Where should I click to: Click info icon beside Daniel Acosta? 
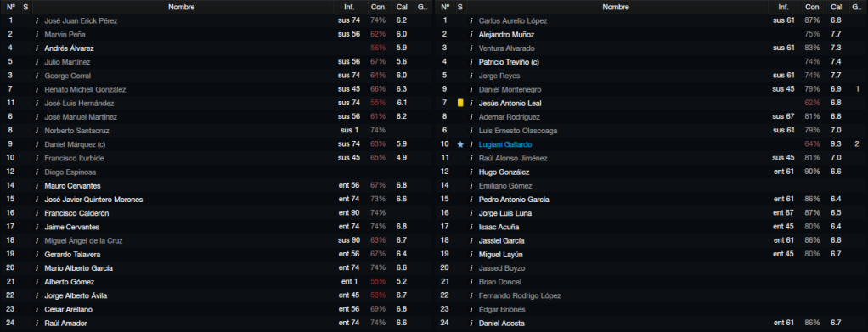tap(471, 324)
